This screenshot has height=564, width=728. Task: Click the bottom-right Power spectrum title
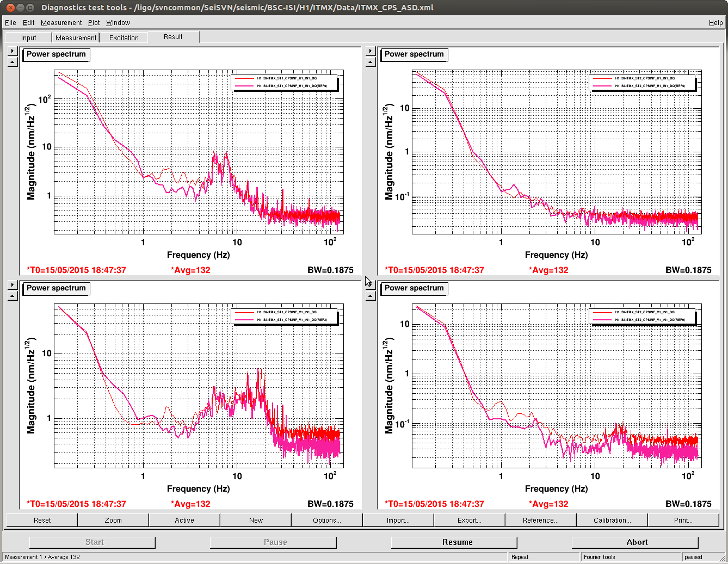(x=414, y=288)
